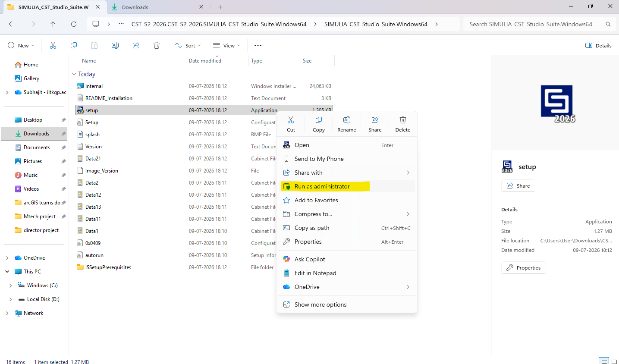Open the OneDrive submenu in the context menu

click(x=347, y=287)
